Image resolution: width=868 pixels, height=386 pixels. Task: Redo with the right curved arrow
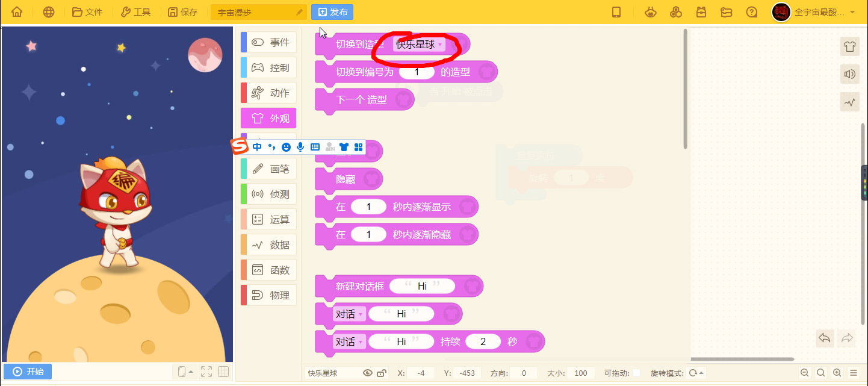pos(847,338)
